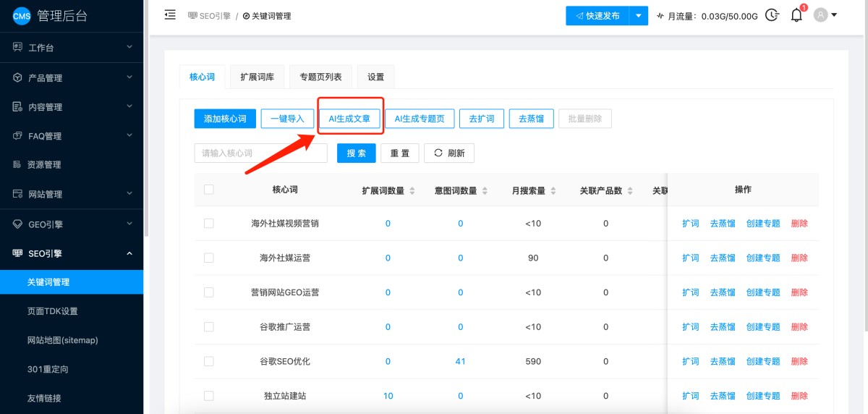Open dropdown arrow next to 快速发布
The image size is (868, 414).
[638, 15]
